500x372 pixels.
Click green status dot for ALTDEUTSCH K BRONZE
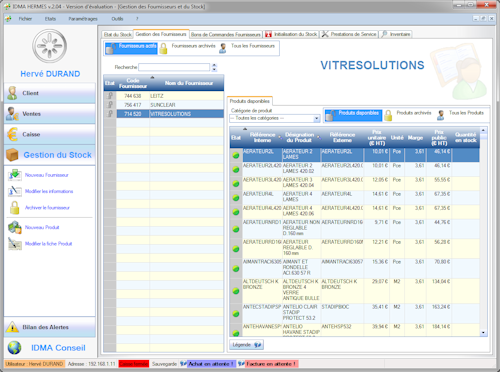(236, 291)
